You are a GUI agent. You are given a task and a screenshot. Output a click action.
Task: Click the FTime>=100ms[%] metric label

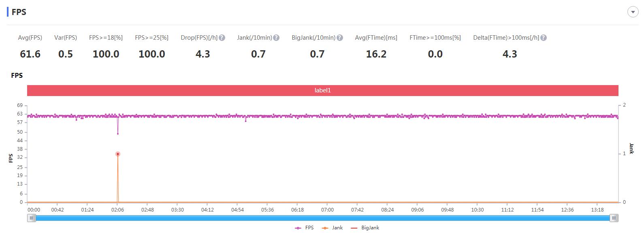435,38
